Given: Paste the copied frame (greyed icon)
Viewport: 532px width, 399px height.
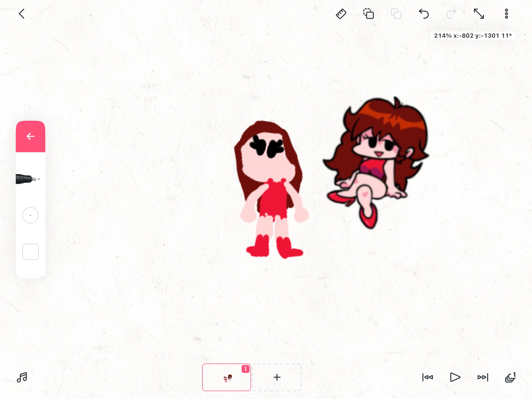Looking at the screenshot, I should 396,14.
